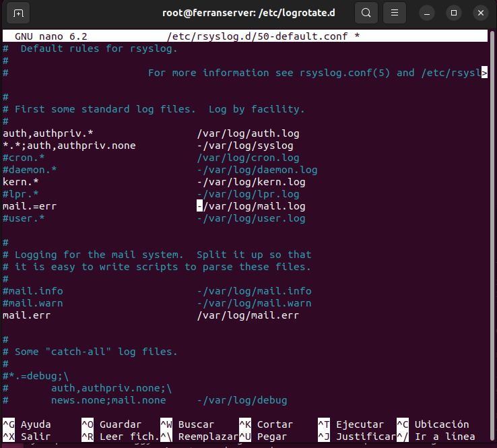This screenshot has width=497, height=448.
Task: Click the '# Default rules for rsyslog.' comment
Action: click(x=90, y=49)
